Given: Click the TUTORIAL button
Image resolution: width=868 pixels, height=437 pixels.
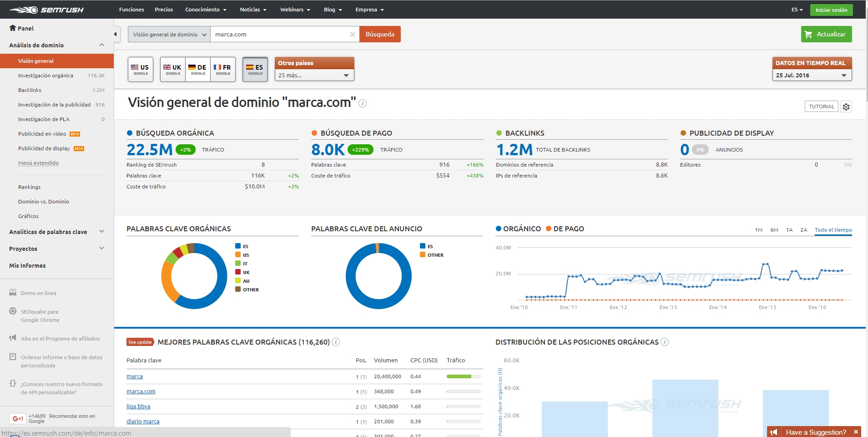Looking at the screenshot, I should 821,107.
